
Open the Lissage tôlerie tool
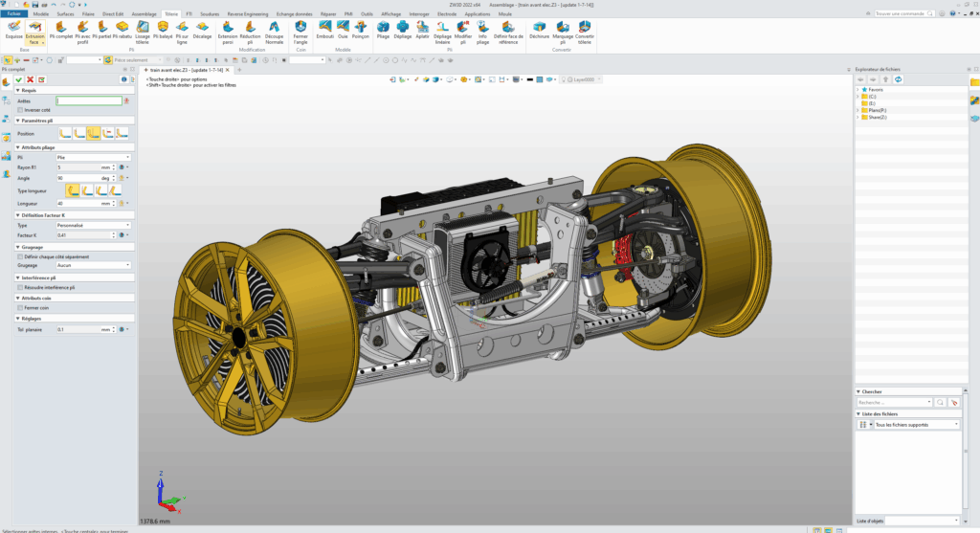point(143,33)
